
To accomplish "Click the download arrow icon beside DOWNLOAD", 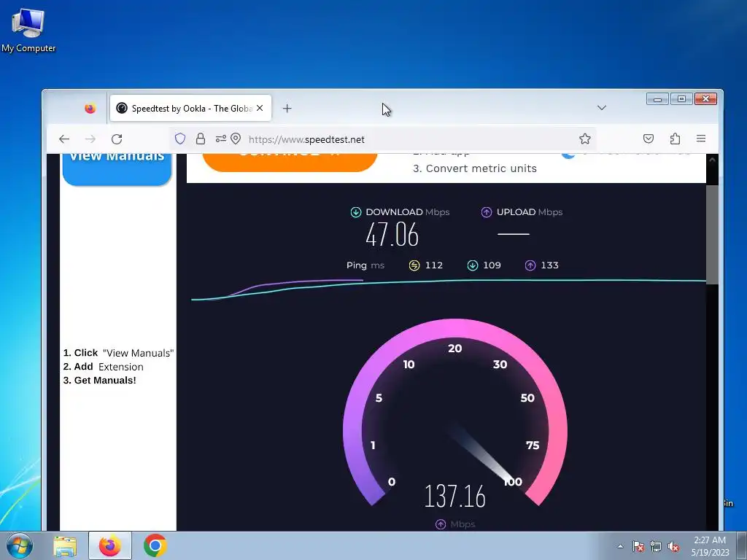I will pyautogui.click(x=356, y=212).
